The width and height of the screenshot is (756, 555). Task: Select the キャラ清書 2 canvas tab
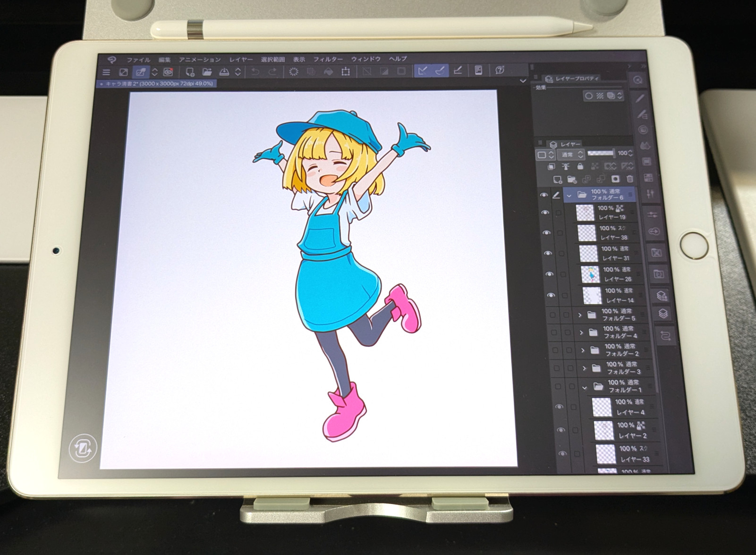(x=159, y=84)
